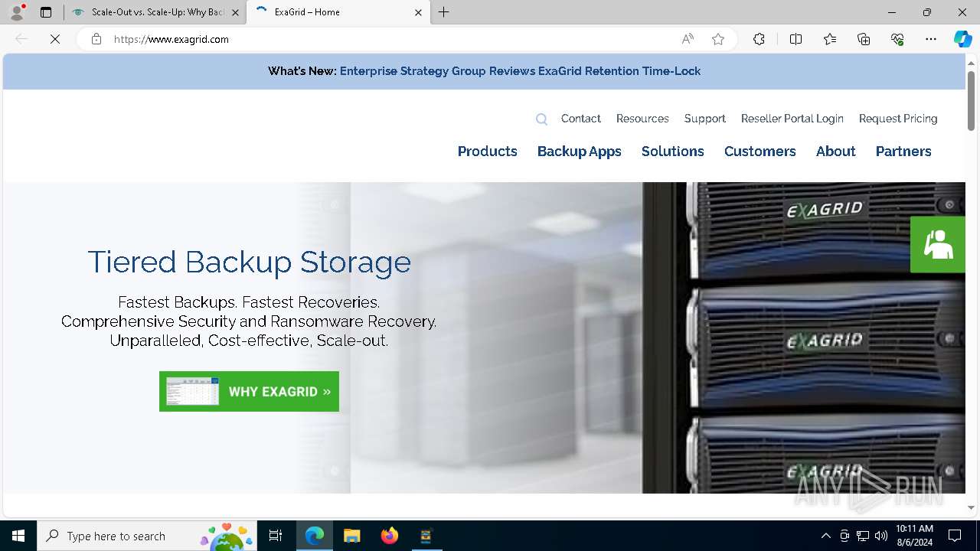Select the ExaGrid – Home tab
This screenshot has height=551, width=980.
pyautogui.click(x=337, y=12)
